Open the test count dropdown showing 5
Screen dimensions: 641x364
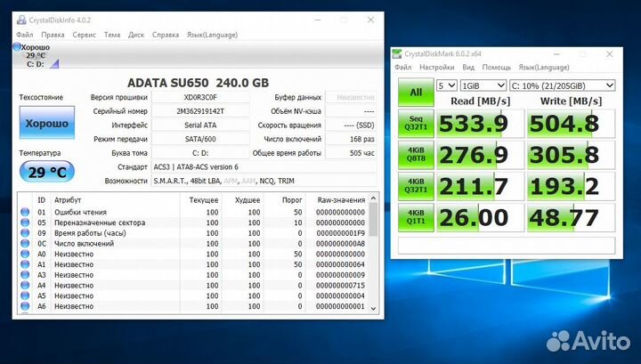[446, 85]
